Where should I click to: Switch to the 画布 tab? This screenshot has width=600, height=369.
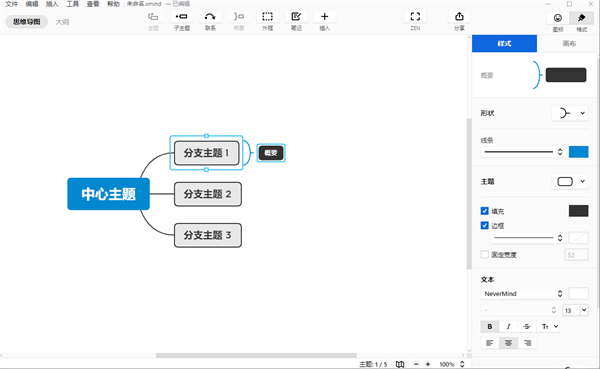click(x=569, y=44)
